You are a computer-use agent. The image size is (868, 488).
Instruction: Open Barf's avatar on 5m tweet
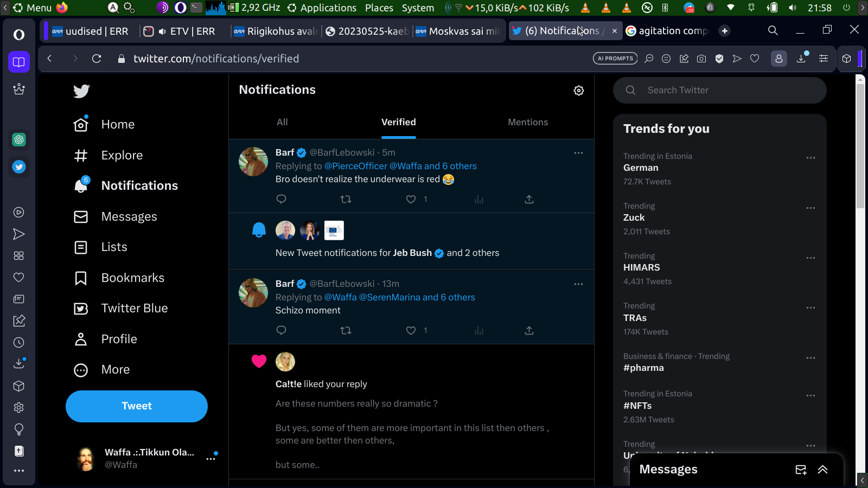click(x=253, y=162)
